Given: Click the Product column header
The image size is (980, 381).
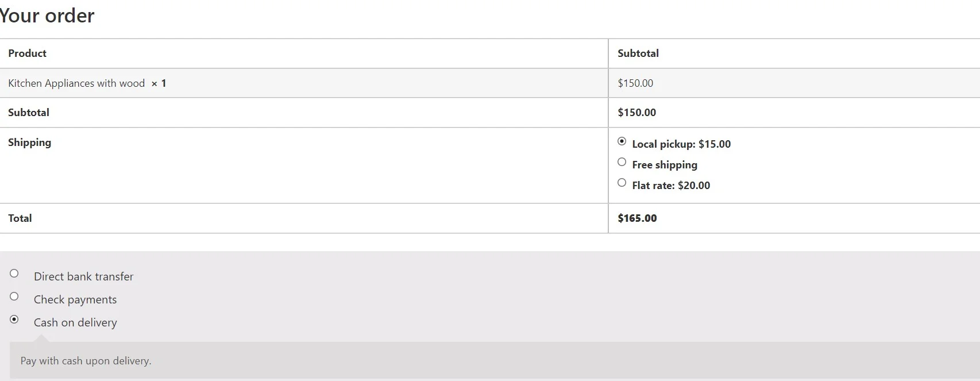Looking at the screenshot, I should [x=27, y=53].
